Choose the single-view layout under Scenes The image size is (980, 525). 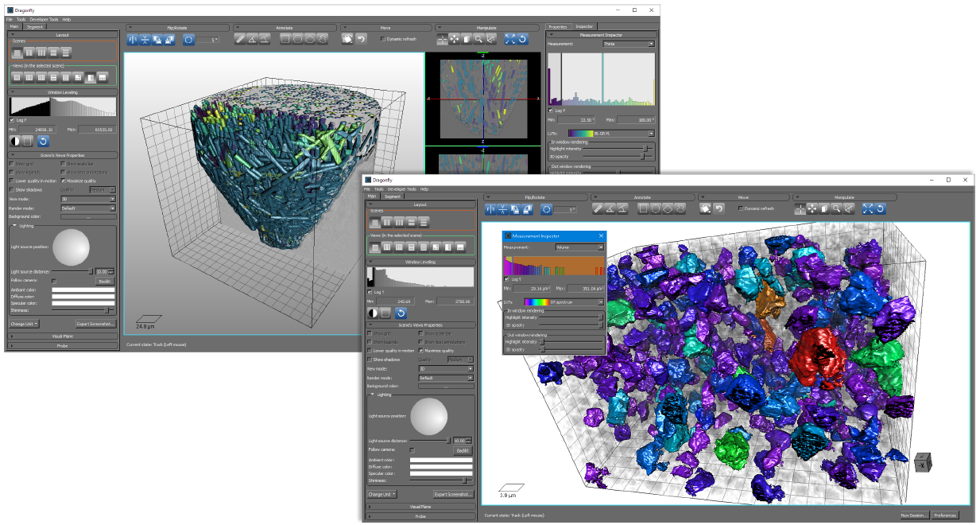coord(376,221)
